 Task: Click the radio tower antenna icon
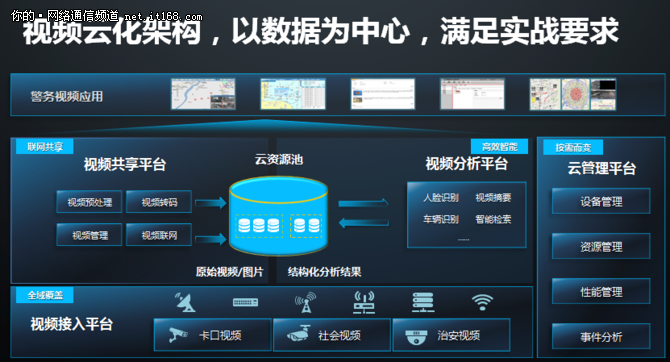(x=305, y=302)
